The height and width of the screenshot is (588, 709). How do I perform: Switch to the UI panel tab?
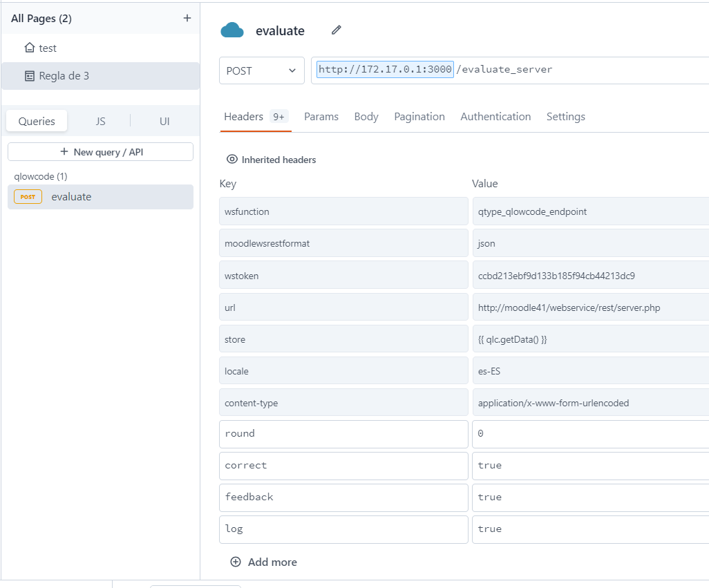pyautogui.click(x=164, y=121)
